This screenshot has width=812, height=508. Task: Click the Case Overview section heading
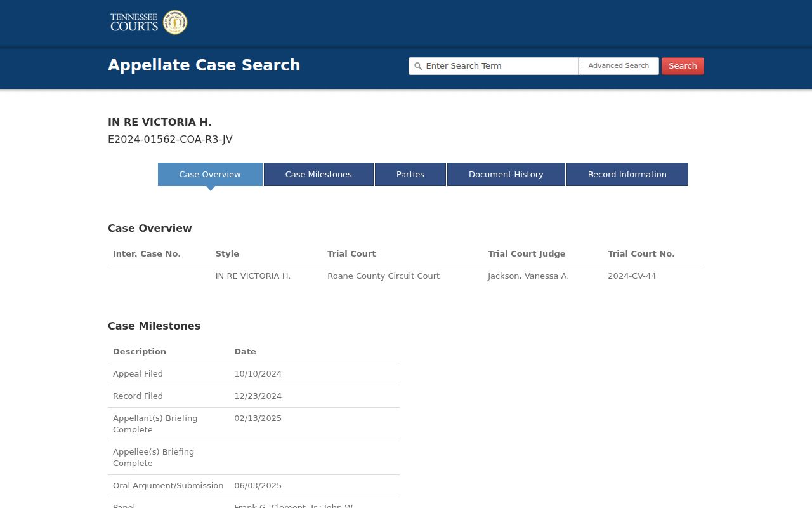pyautogui.click(x=150, y=228)
